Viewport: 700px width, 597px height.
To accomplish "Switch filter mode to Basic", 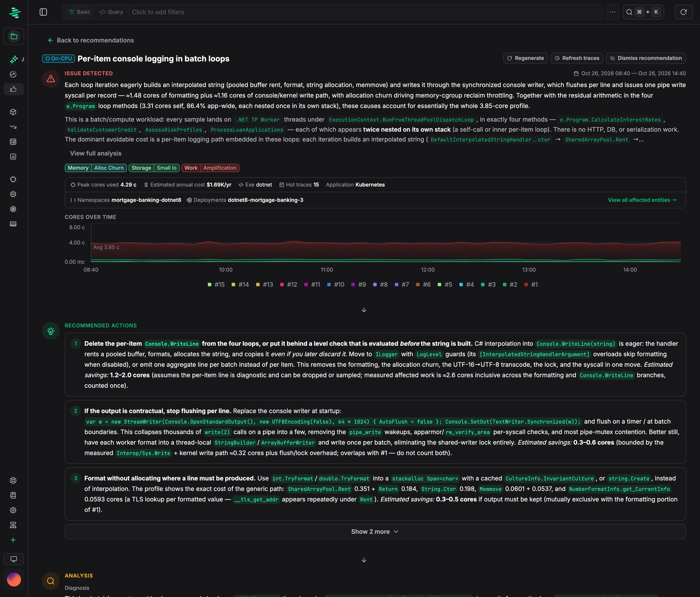I will (79, 12).
